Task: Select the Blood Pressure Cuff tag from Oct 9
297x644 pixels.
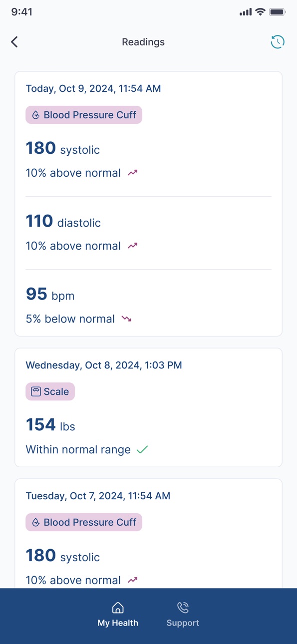Action: (x=84, y=115)
